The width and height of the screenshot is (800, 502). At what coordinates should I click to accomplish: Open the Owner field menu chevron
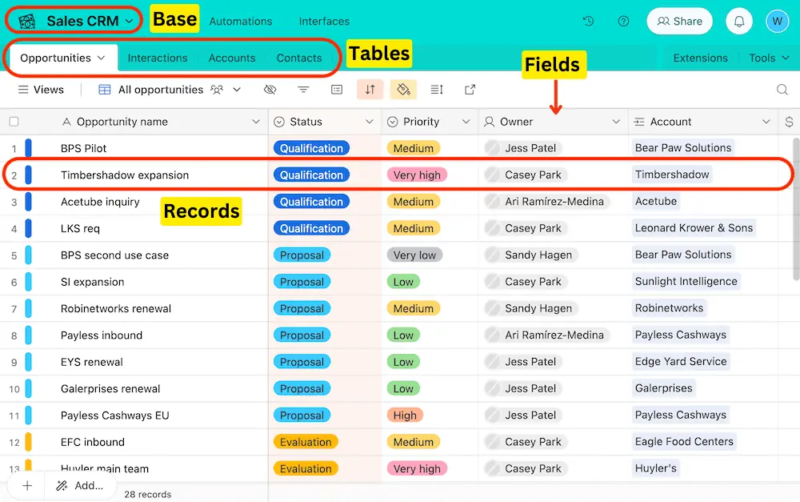click(x=616, y=122)
